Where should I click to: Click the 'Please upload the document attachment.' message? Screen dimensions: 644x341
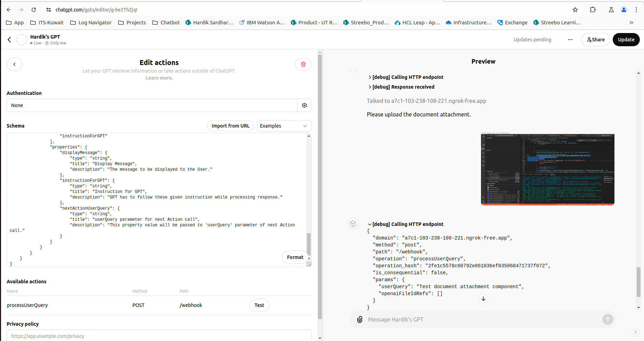pos(419,114)
